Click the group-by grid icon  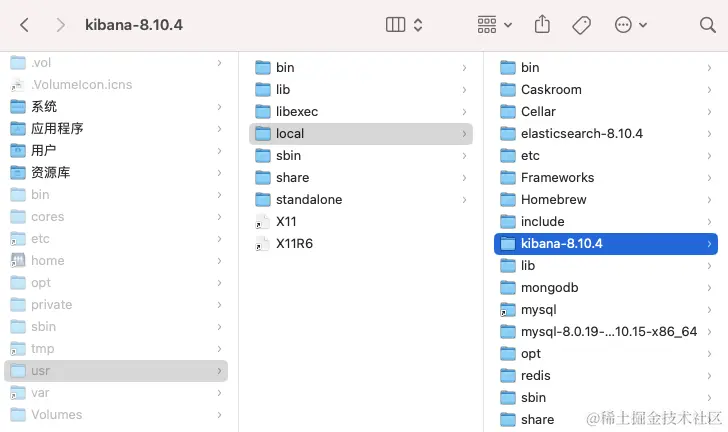(487, 25)
